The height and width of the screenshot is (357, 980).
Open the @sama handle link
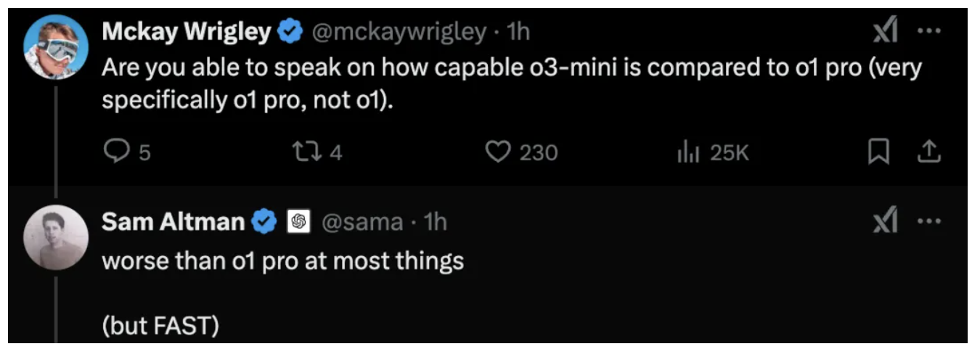[362, 221]
